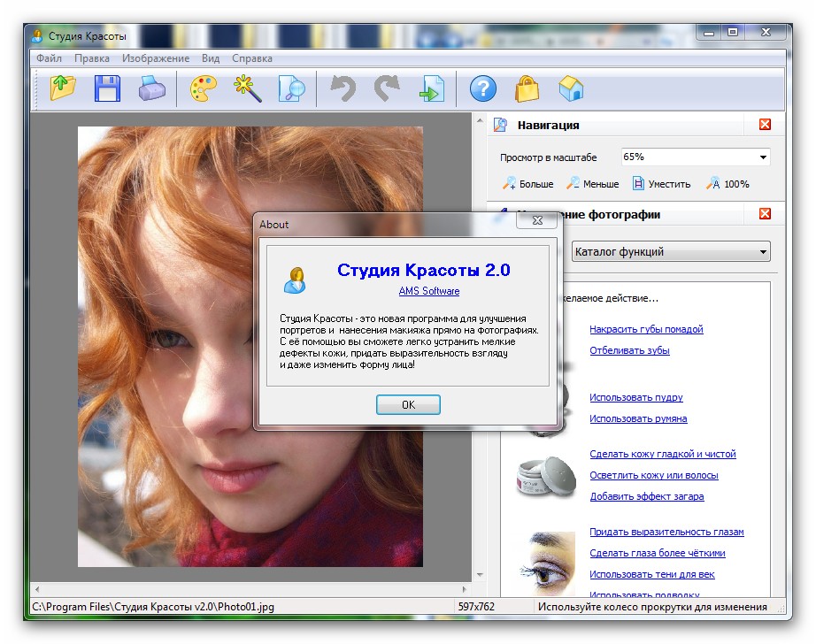Click the shopping bag purchase icon

coord(527,88)
